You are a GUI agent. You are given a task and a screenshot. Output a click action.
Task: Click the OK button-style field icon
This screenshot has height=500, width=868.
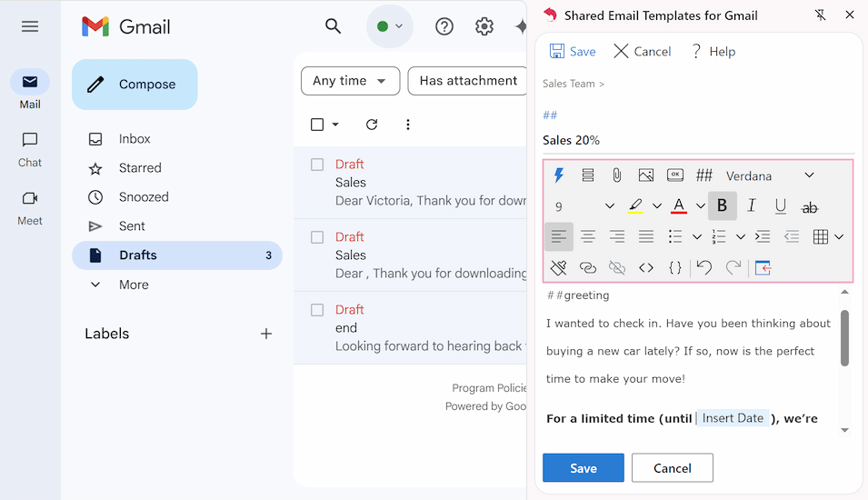click(x=674, y=175)
